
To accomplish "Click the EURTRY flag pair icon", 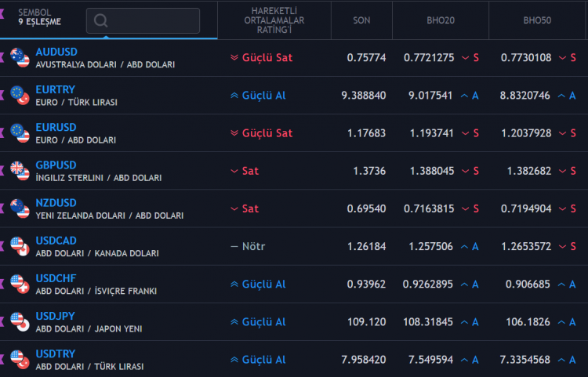I will click(x=20, y=96).
